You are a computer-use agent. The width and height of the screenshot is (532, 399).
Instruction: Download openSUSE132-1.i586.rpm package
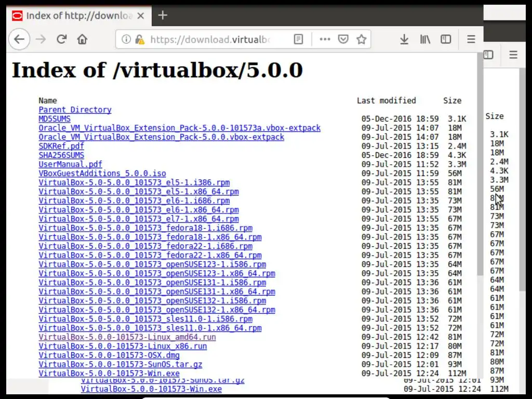(x=152, y=301)
